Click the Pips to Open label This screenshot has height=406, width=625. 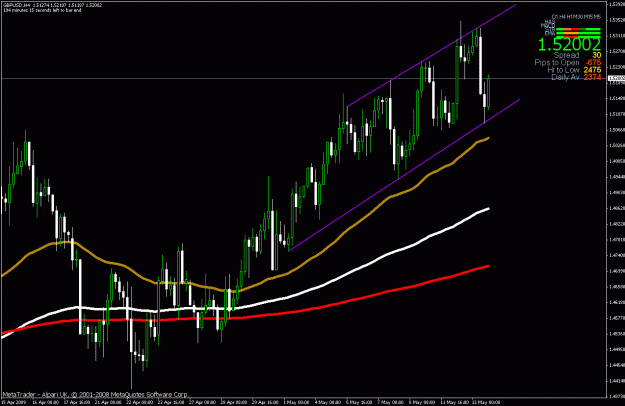[557, 63]
